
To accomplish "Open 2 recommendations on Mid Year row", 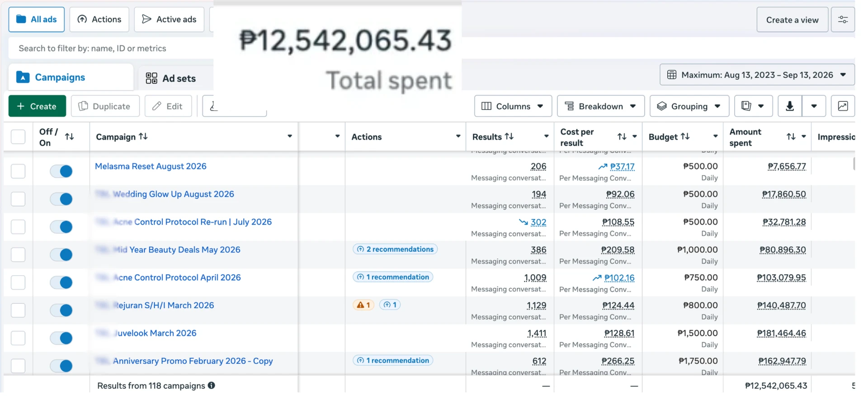I will [395, 249].
